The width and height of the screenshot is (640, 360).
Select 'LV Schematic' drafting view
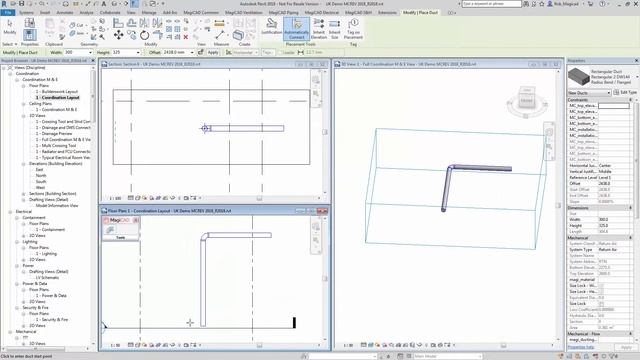tap(47, 278)
